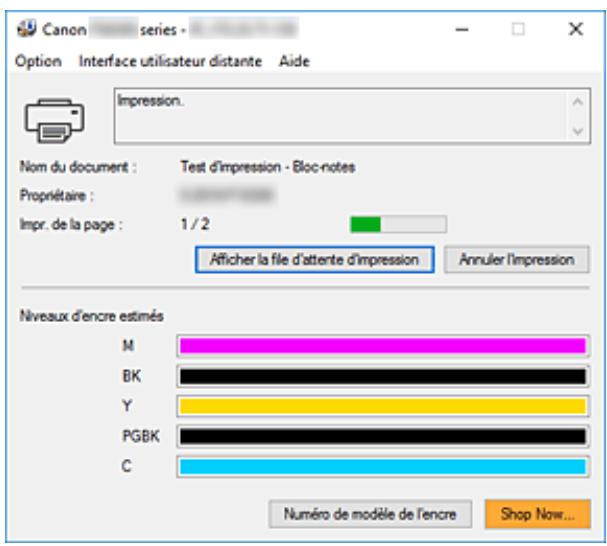Image resolution: width=607 pixels, height=546 pixels.
Task: Click the Nom du document label
Action: (x=78, y=167)
